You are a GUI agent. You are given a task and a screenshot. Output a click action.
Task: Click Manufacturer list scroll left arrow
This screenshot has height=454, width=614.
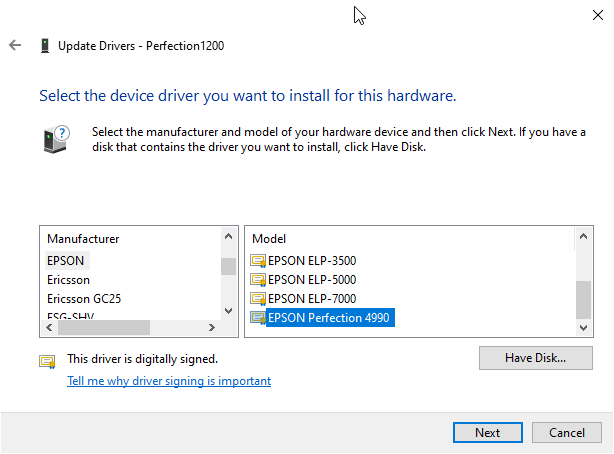49,327
